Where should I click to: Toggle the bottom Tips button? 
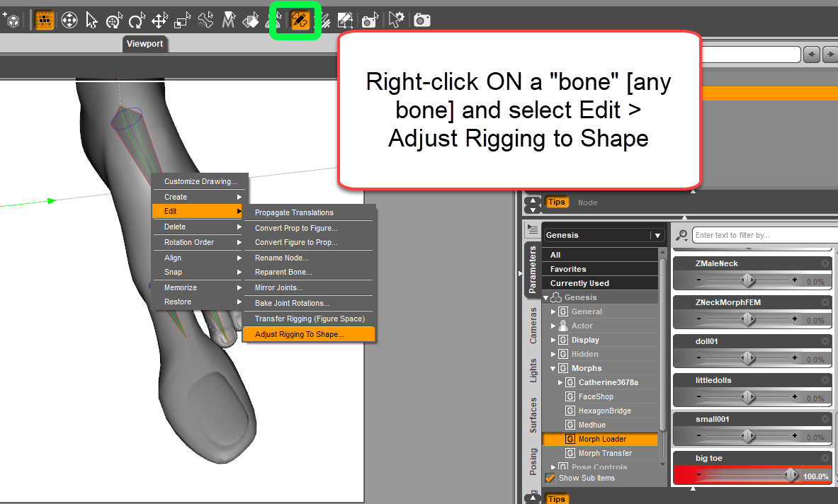556,498
